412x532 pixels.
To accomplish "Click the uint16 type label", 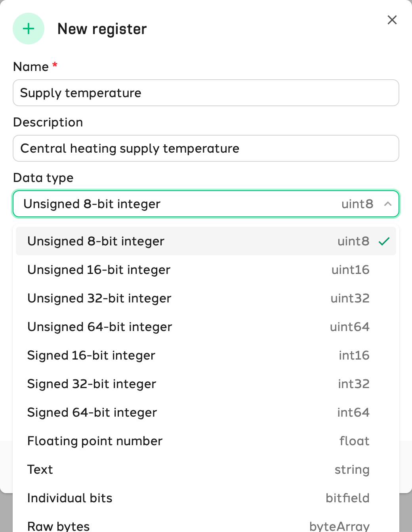I will click(x=351, y=270).
